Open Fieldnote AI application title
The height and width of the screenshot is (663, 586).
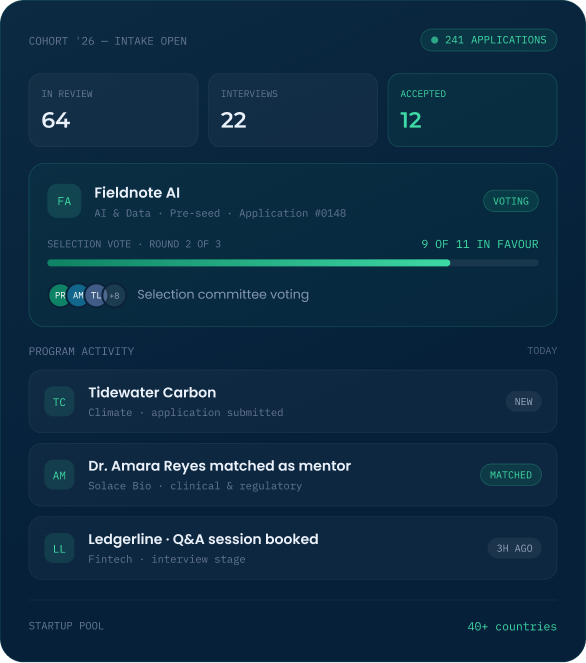(137, 193)
